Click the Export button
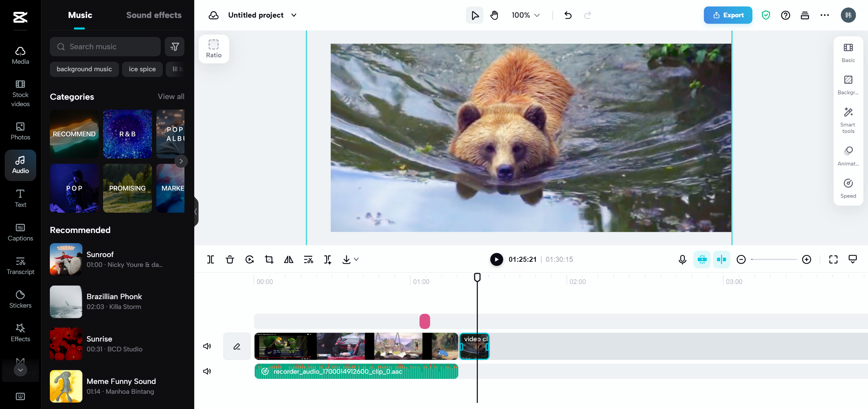 (728, 15)
